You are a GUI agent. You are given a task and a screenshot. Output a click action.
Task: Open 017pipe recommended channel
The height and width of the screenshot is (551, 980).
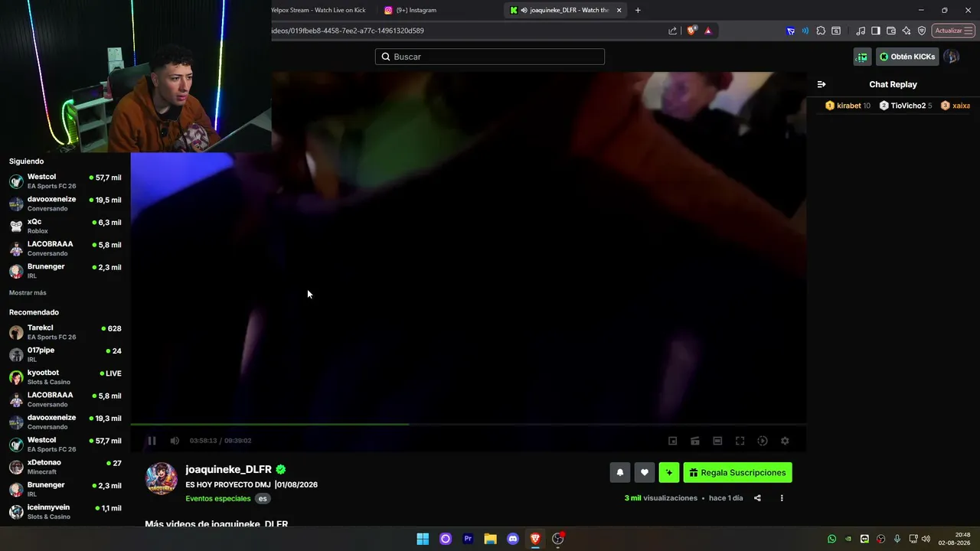(x=65, y=354)
